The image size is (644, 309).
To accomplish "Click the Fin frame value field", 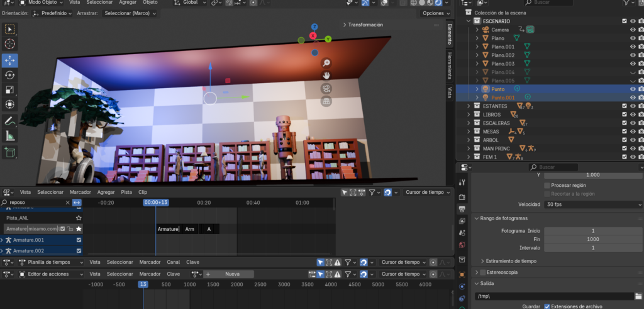I will pos(592,240).
